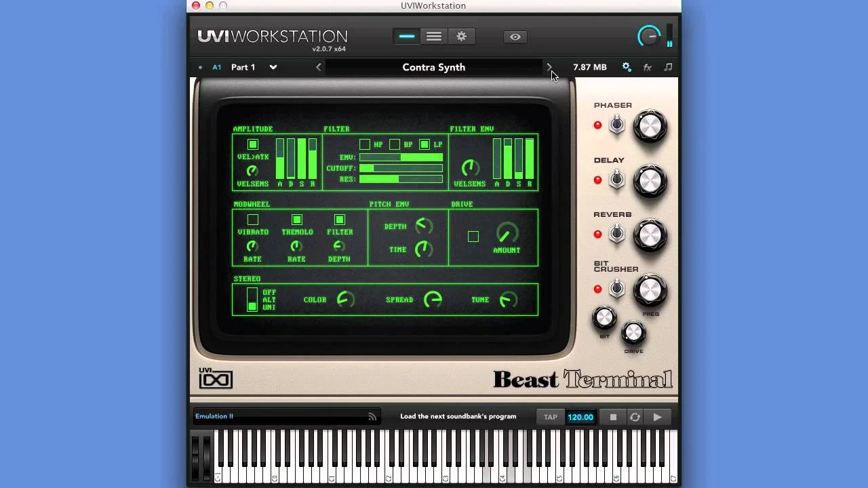Image resolution: width=868 pixels, height=488 pixels.
Task: Enable the HP filter checkbox
Action: click(x=365, y=144)
